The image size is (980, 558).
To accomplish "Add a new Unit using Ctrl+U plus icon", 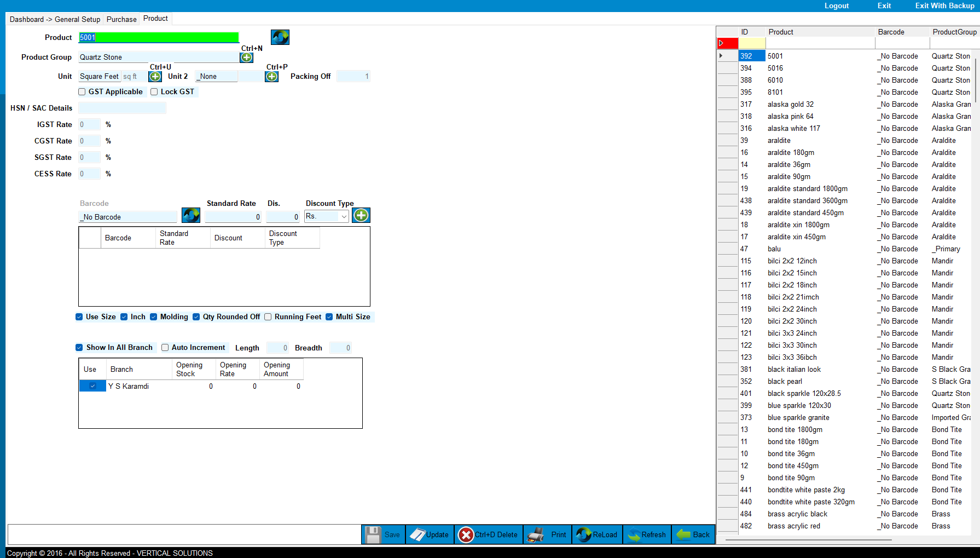I will point(155,77).
